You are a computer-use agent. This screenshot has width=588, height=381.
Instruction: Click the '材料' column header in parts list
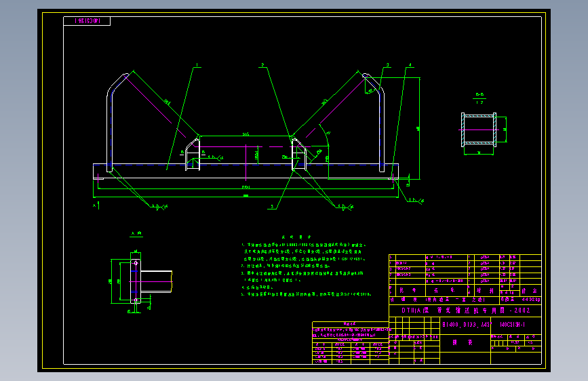[485, 290]
